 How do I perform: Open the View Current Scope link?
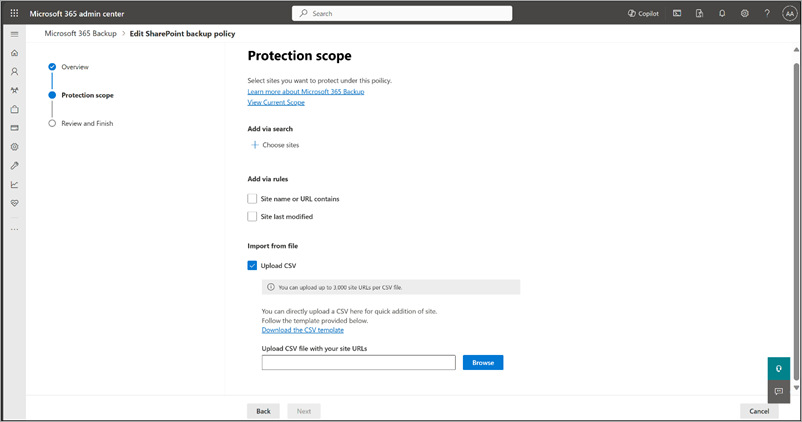pos(276,102)
